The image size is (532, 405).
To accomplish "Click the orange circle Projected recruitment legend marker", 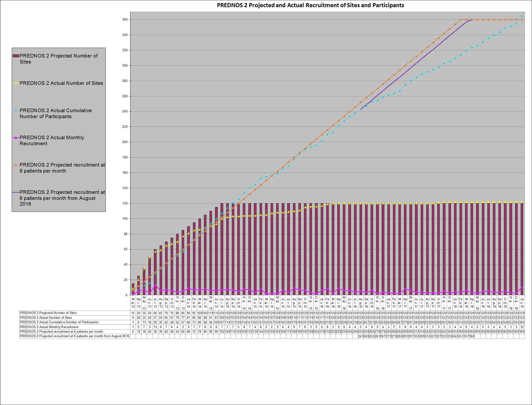I will point(16,165).
